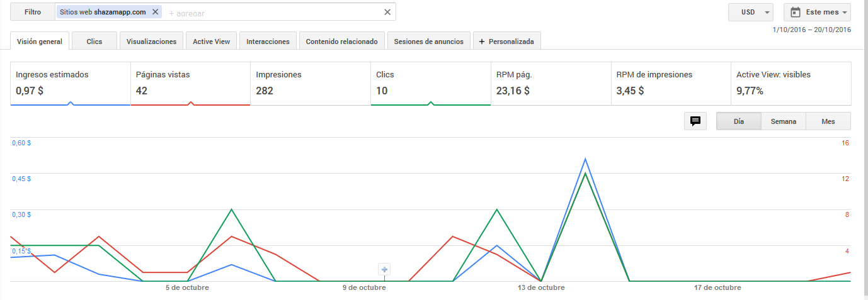Image resolution: width=868 pixels, height=300 pixels.
Task: Click the 0,45 $ left axis label
Action: coord(21,179)
